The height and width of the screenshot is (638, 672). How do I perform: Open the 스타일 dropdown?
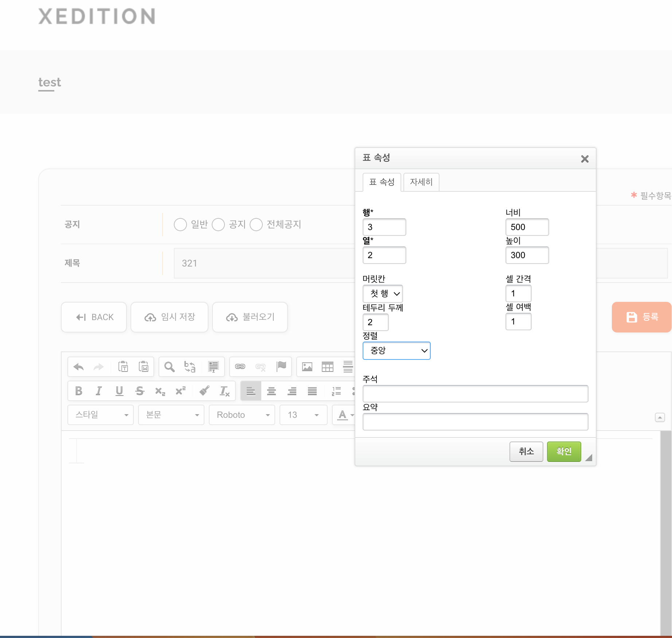click(101, 415)
